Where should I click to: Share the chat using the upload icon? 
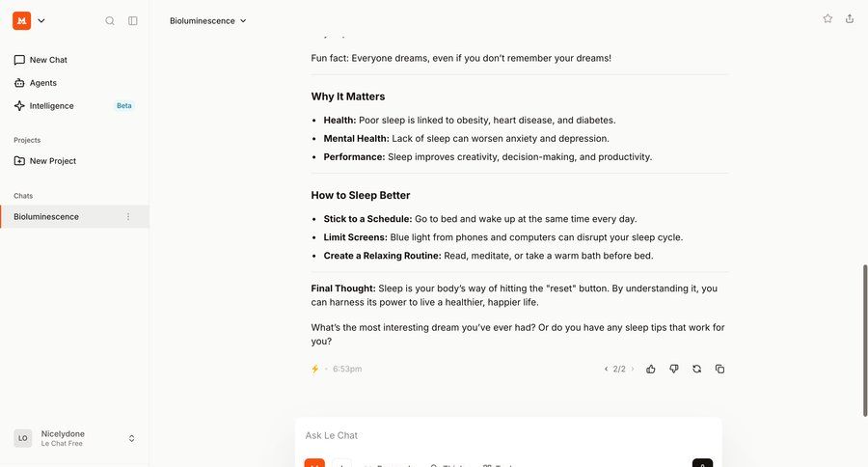click(850, 18)
